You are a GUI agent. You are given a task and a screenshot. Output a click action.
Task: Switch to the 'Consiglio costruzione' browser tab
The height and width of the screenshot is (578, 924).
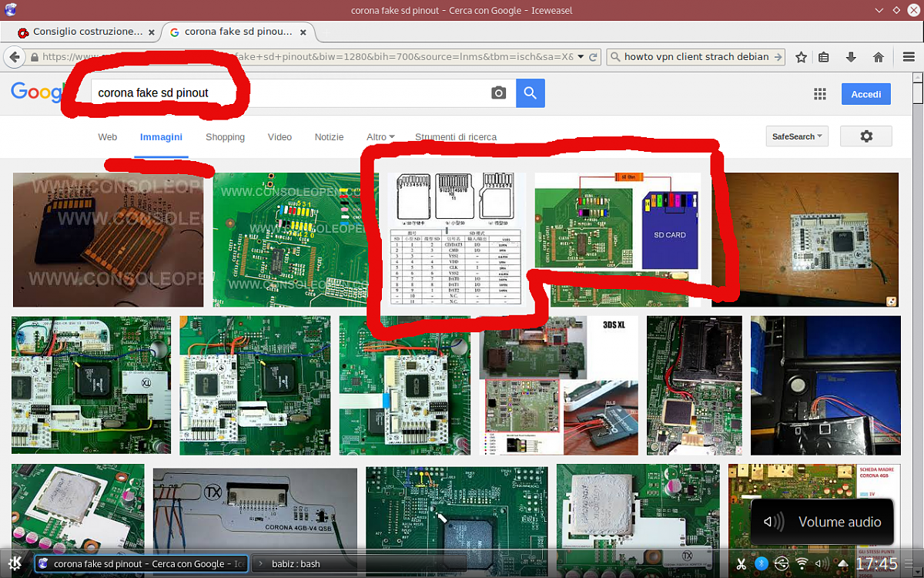[86, 32]
